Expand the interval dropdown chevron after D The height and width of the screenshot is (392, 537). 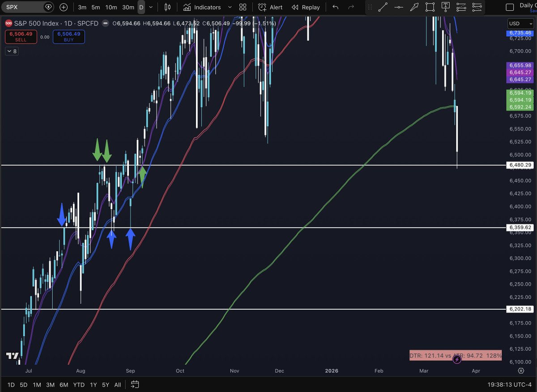[151, 7]
